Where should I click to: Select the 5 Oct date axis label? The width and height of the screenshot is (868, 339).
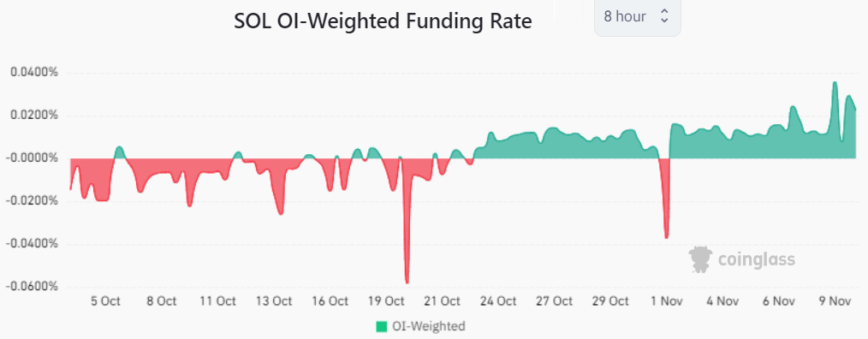[105, 300]
